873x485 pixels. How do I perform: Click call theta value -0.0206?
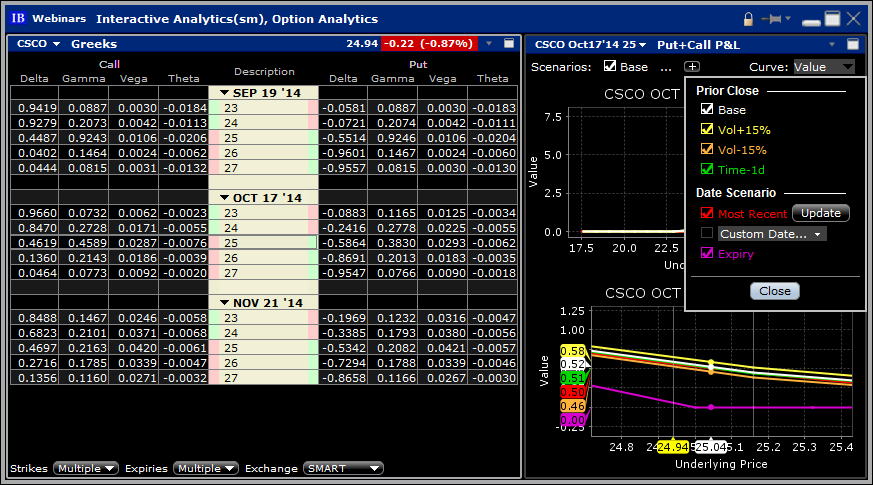coord(185,138)
